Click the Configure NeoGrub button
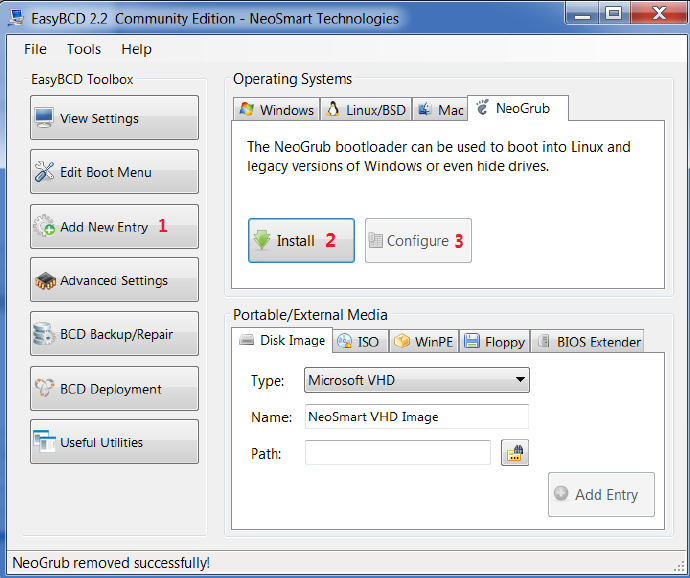This screenshot has height=578, width=690. pos(418,240)
